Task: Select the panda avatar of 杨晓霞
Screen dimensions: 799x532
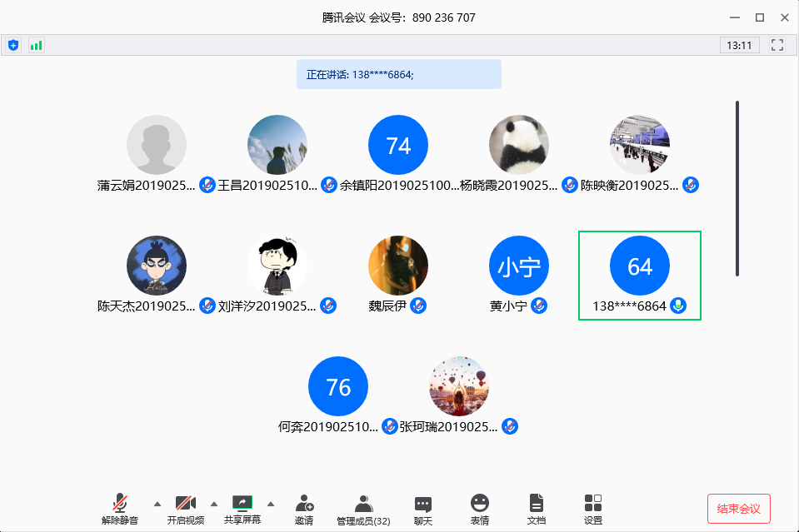Action: pyautogui.click(x=519, y=145)
